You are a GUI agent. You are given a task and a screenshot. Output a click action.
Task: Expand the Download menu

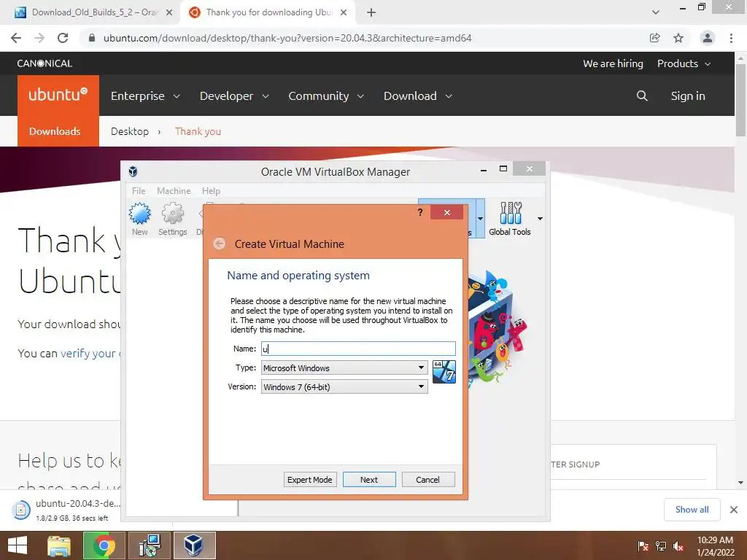pyautogui.click(x=418, y=96)
